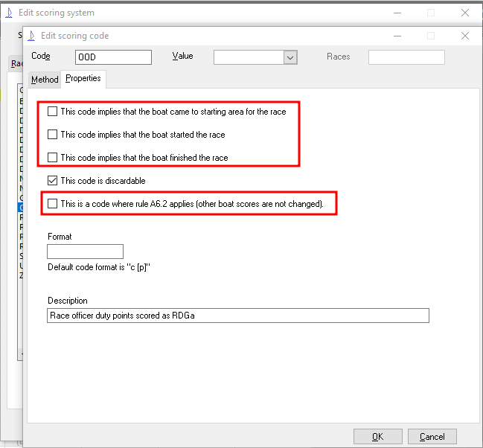Enable the rule A6.2 applies checkbox

[x=52, y=203]
